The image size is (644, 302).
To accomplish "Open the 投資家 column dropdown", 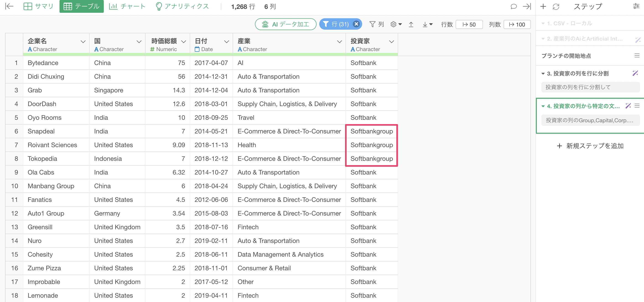I will point(392,42).
